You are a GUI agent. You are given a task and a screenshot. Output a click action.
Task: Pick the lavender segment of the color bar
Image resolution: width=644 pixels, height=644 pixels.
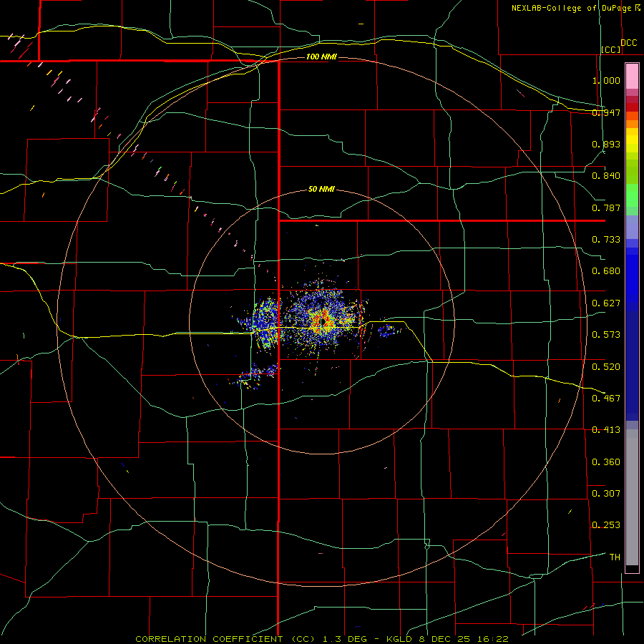[632, 227]
